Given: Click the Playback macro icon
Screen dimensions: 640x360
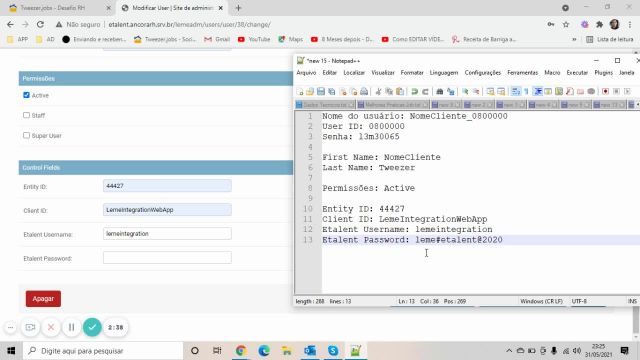Looking at the screenshot, I should pyautogui.click(x=627, y=91).
